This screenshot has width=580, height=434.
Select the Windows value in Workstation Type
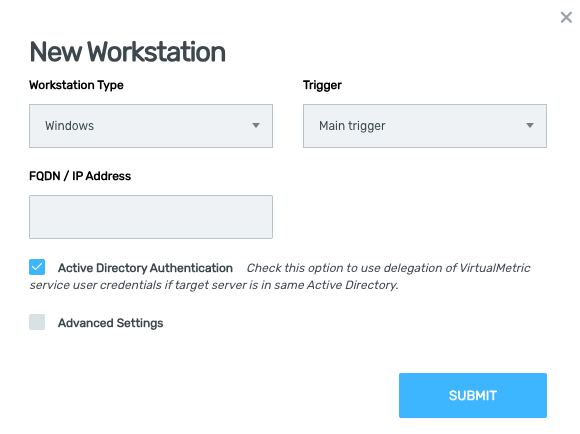[x=69, y=126]
